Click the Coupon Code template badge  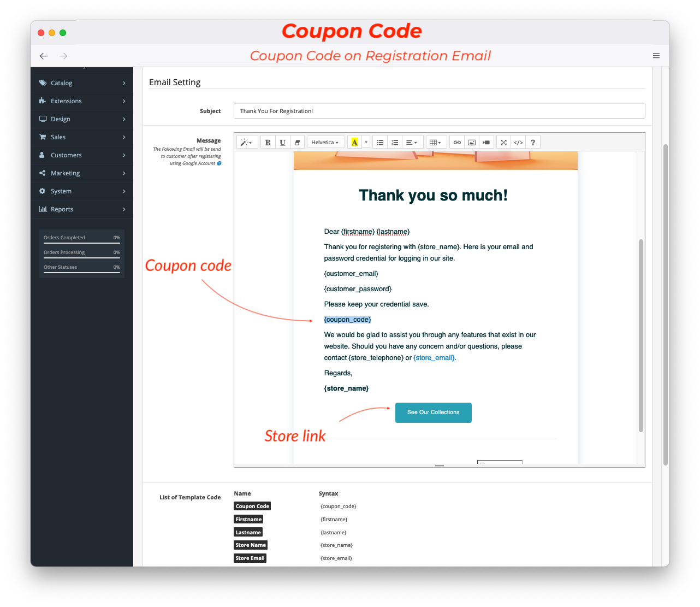252,506
